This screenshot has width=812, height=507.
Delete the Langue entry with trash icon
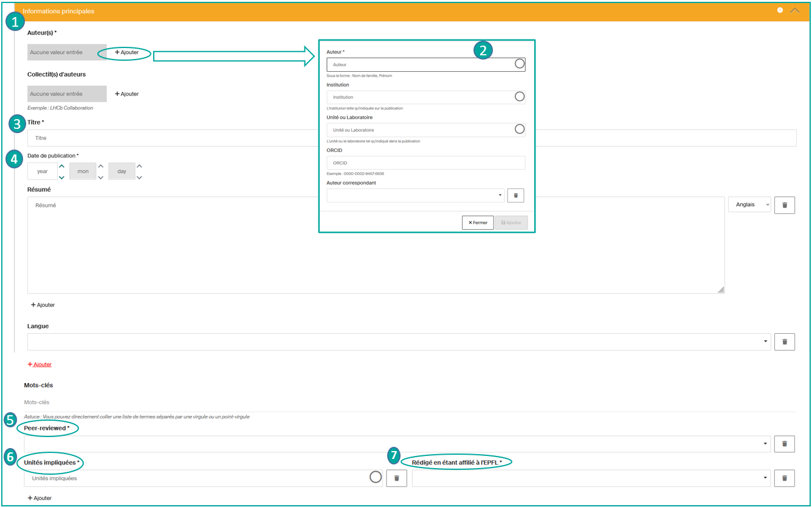(784, 342)
